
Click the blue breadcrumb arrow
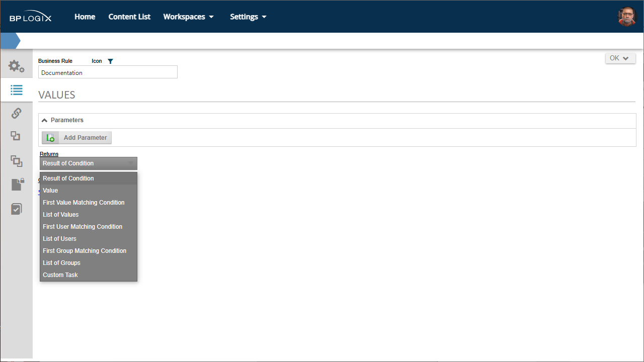(x=11, y=41)
